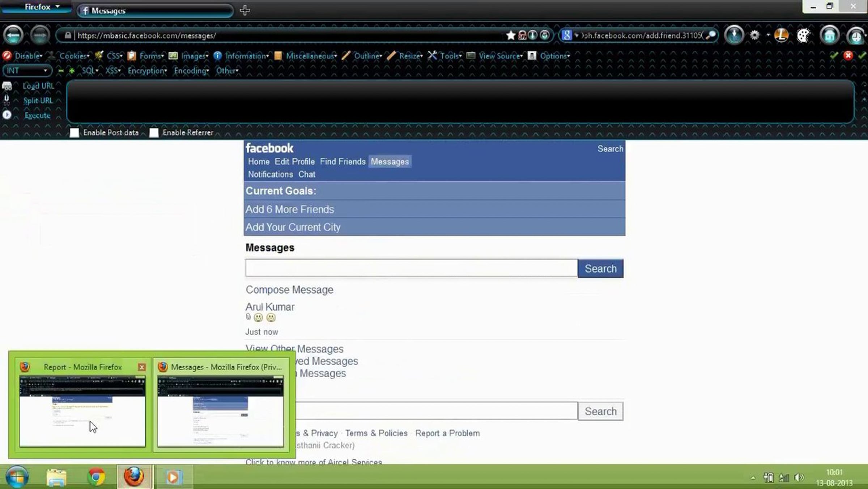
Task: Click the Firefox icon in the taskbar
Action: [134, 476]
